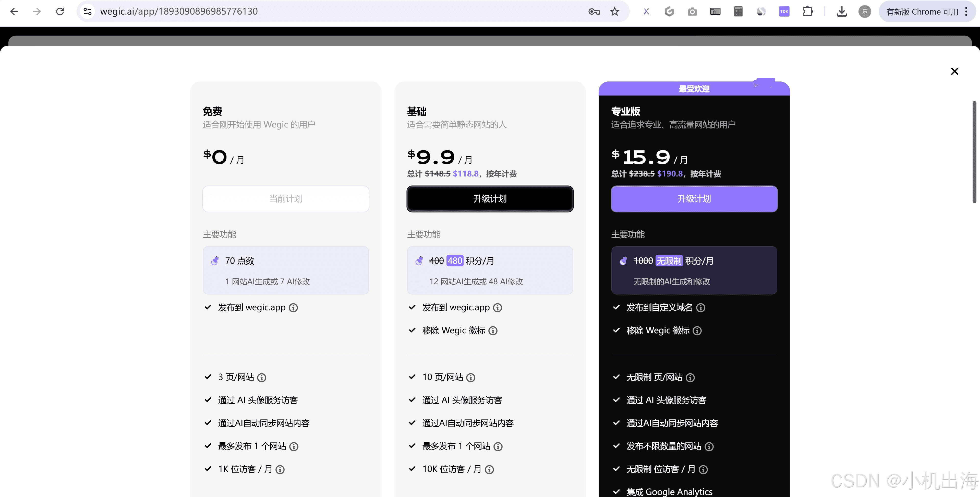Image resolution: width=980 pixels, height=497 pixels.
Task: Show info for Pro plan Wegic badge removal
Action: (697, 331)
